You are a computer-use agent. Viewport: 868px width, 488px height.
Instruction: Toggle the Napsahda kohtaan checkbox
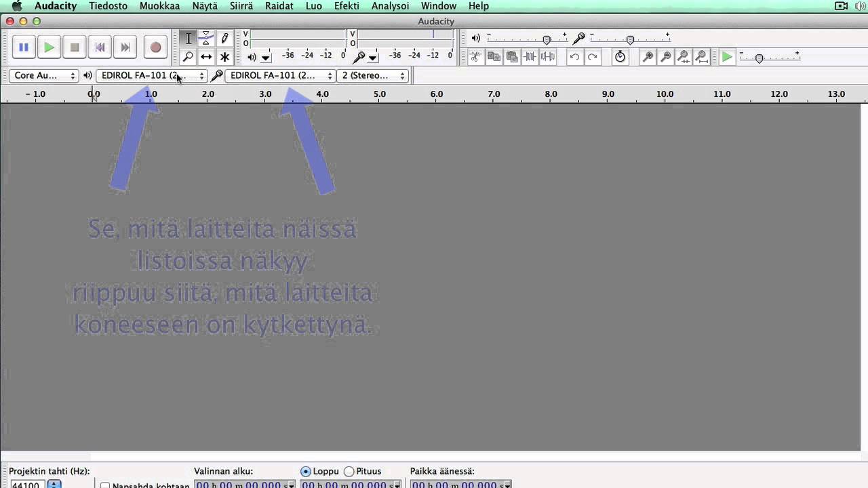pos(105,485)
